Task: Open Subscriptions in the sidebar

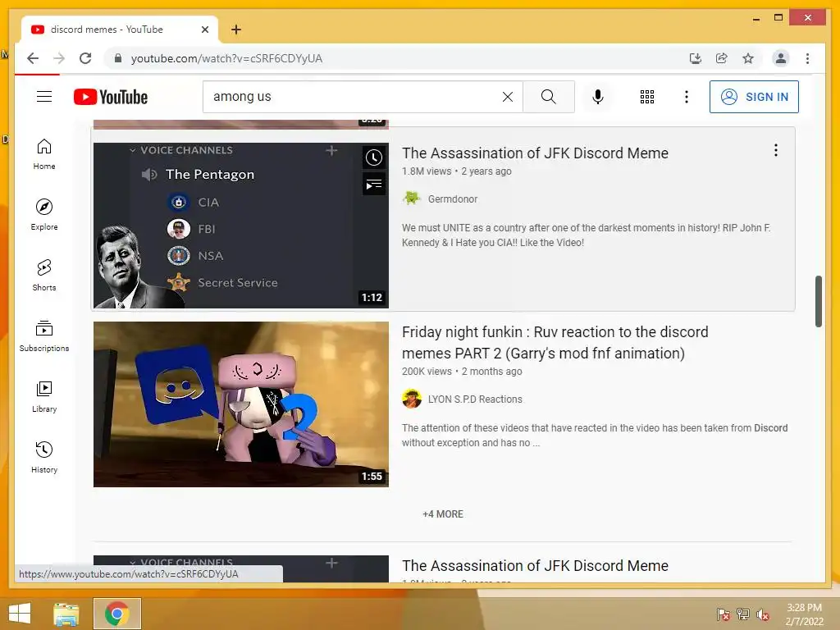Action: 44,336
